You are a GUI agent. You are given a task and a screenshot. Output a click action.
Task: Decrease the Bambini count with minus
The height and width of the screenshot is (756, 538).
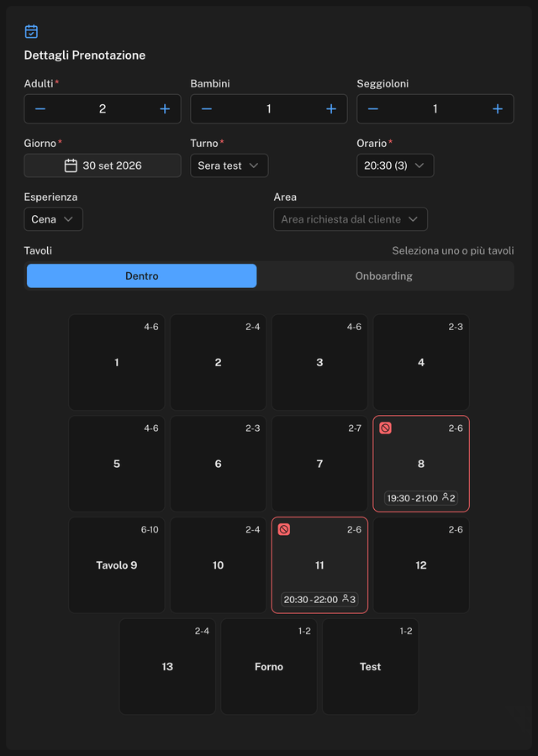coord(207,109)
